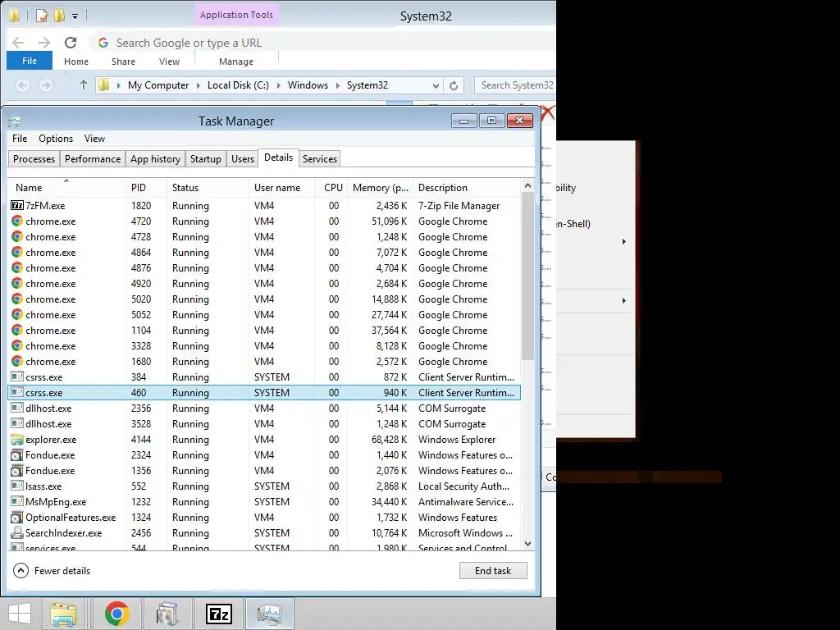
Task: Click the OptionalFeatures.exe process icon
Action: tap(17, 517)
